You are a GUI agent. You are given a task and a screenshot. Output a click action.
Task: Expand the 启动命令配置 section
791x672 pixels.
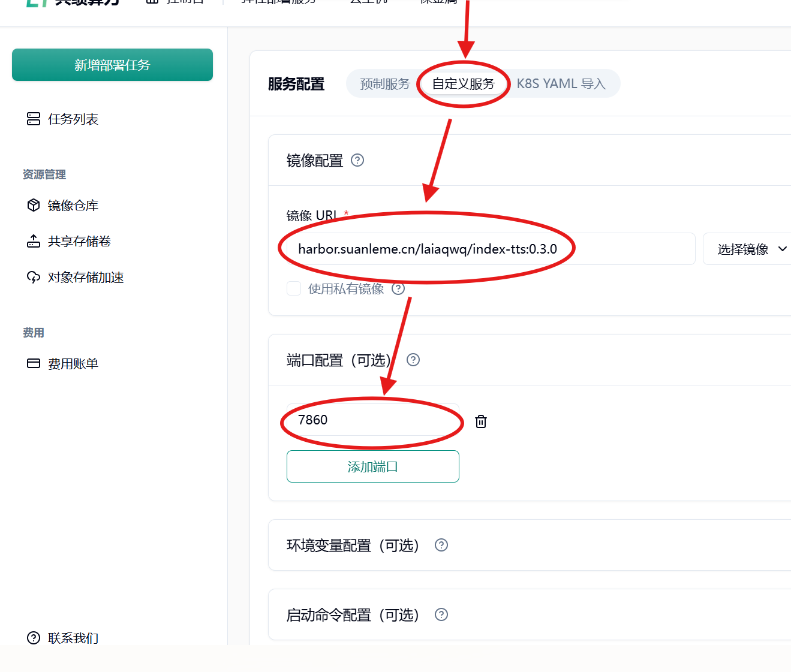[353, 615]
